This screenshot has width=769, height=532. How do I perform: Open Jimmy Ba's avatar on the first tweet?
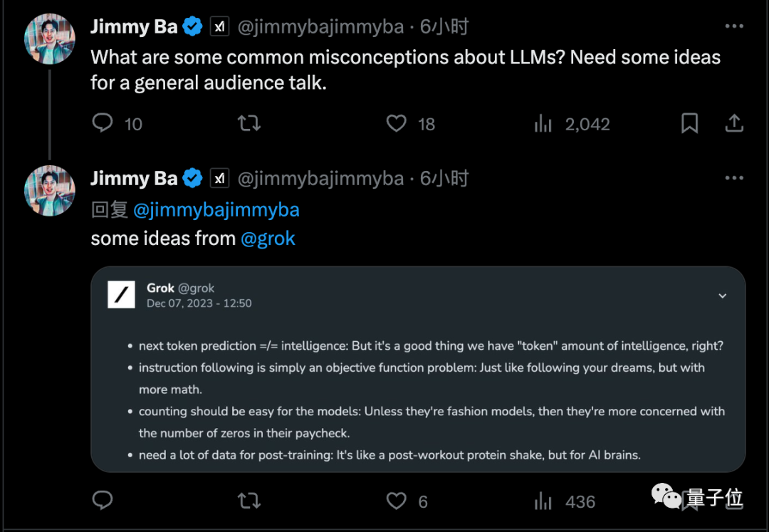(50, 39)
